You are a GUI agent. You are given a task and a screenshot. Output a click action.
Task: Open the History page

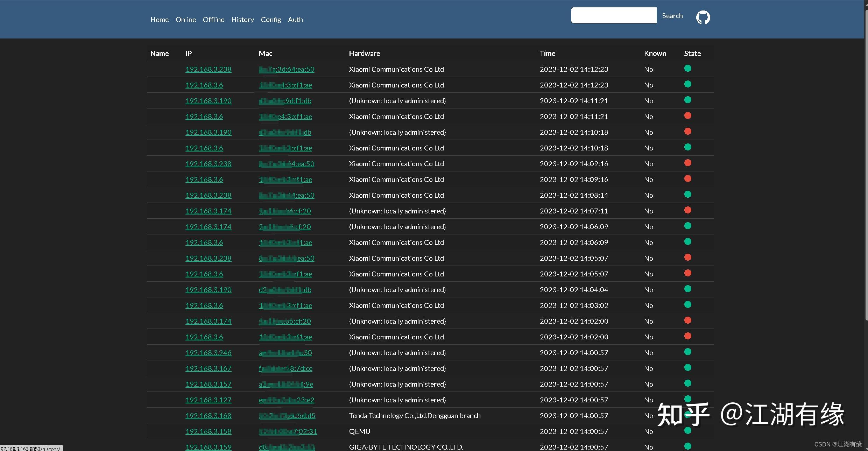pos(242,20)
